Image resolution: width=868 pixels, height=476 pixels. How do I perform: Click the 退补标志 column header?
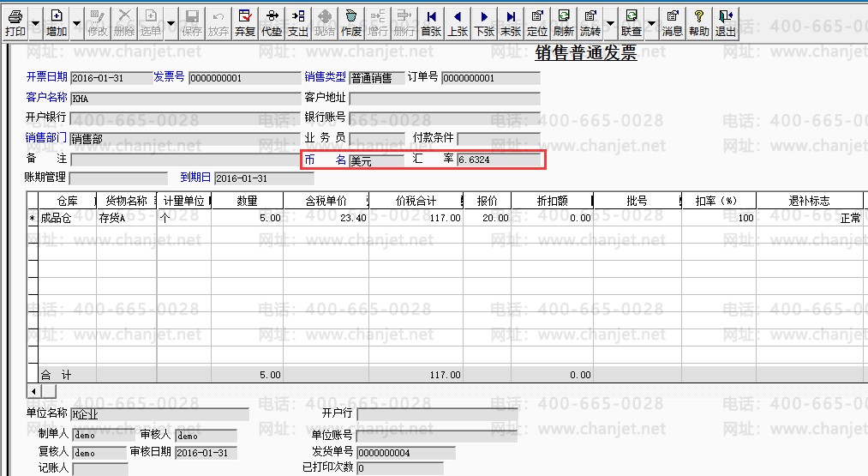coord(810,201)
